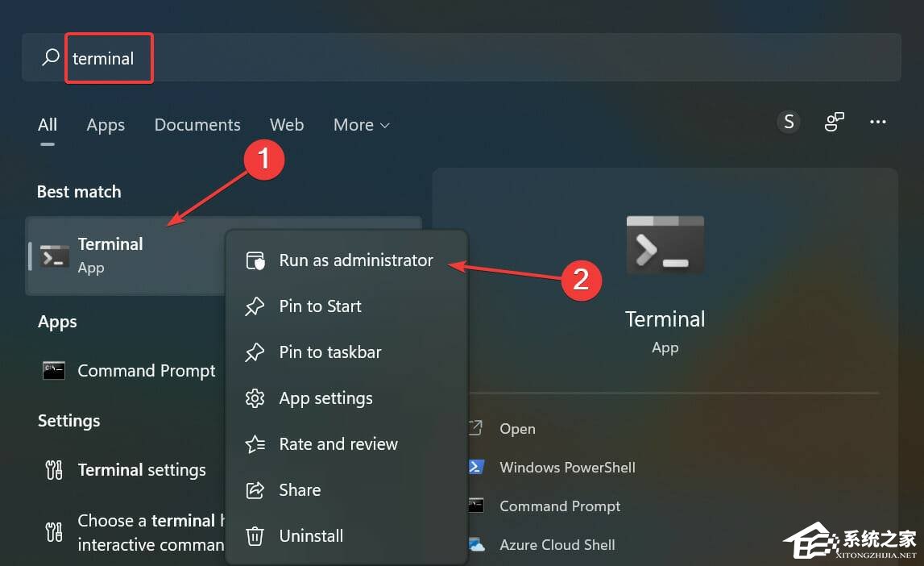Click the user profile S avatar icon
This screenshot has height=566, width=924.
789,122
